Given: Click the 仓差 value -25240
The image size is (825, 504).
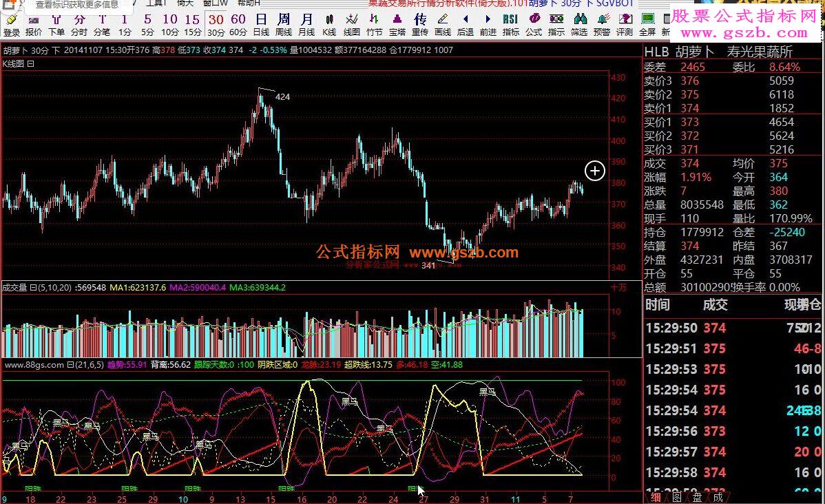Looking at the screenshot, I should coord(787,232).
